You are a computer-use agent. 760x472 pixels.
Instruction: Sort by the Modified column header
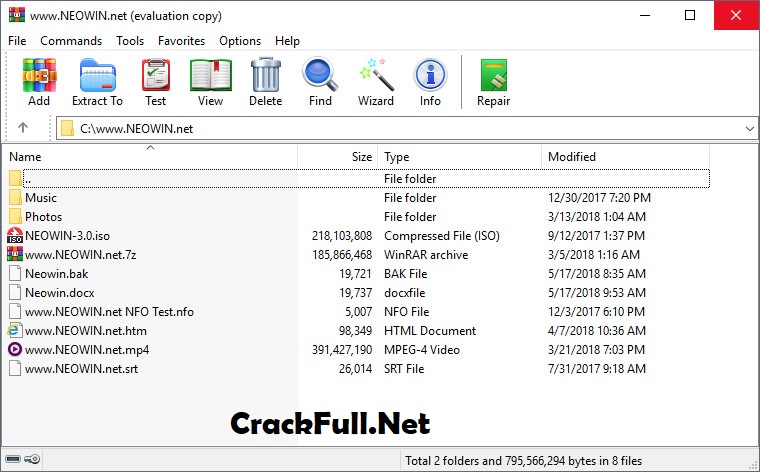pyautogui.click(x=625, y=157)
